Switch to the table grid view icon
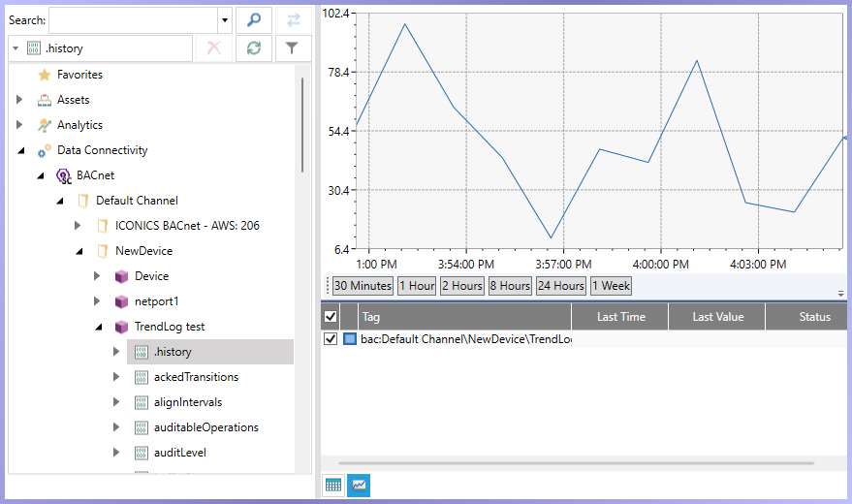This screenshot has width=852, height=504. click(333, 485)
